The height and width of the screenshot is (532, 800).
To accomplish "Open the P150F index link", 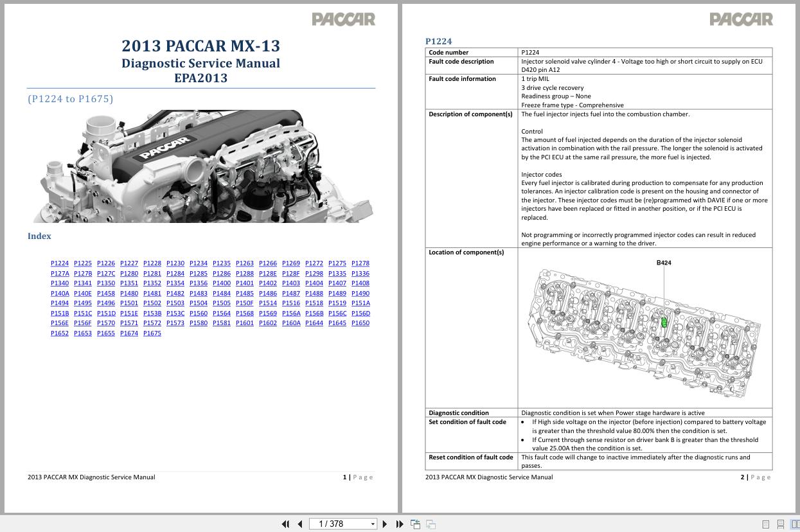I will coord(245,303).
